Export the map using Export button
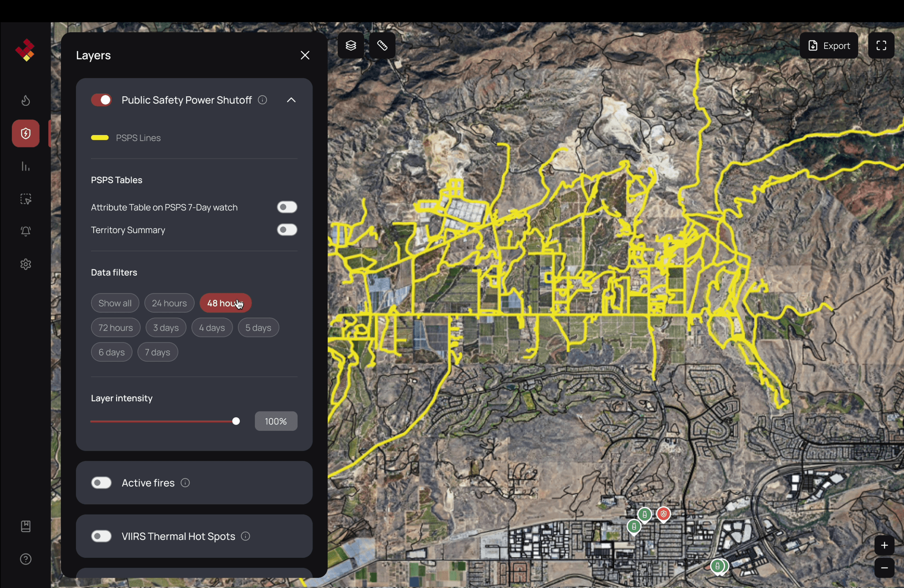The width and height of the screenshot is (904, 588). click(829, 45)
